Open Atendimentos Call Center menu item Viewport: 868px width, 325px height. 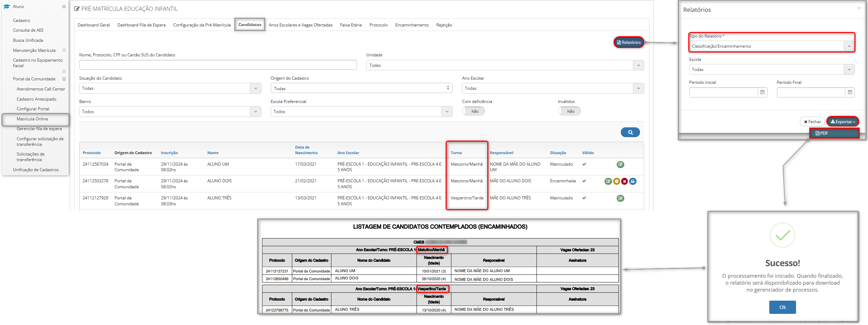point(41,89)
